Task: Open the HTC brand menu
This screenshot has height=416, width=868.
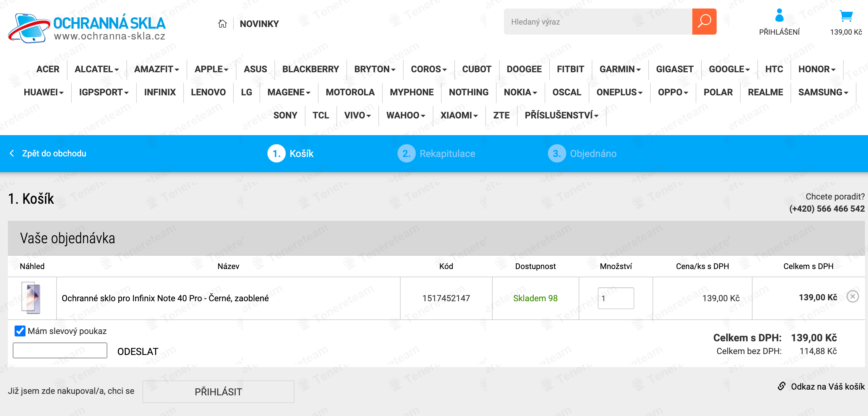Action: (774, 69)
